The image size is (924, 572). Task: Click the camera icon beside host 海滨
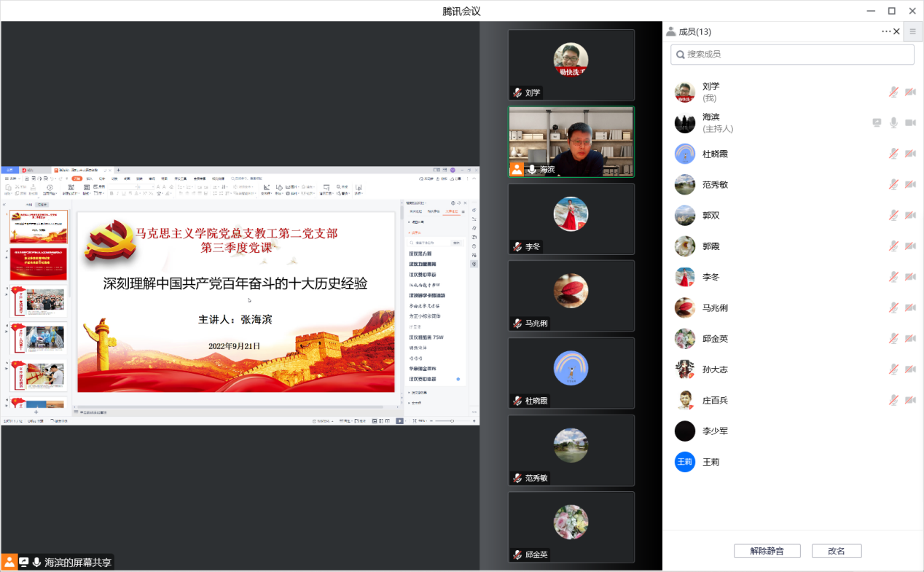[x=910, y=122]
